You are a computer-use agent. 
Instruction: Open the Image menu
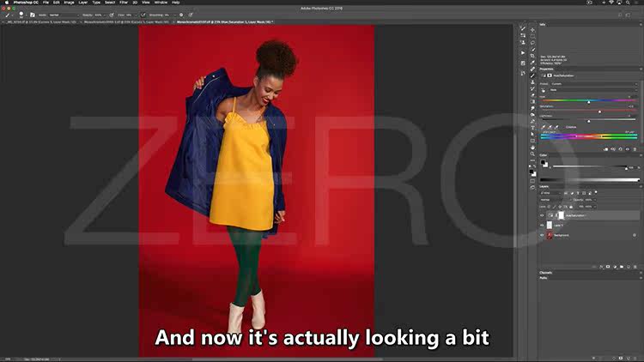click(69, 3)
